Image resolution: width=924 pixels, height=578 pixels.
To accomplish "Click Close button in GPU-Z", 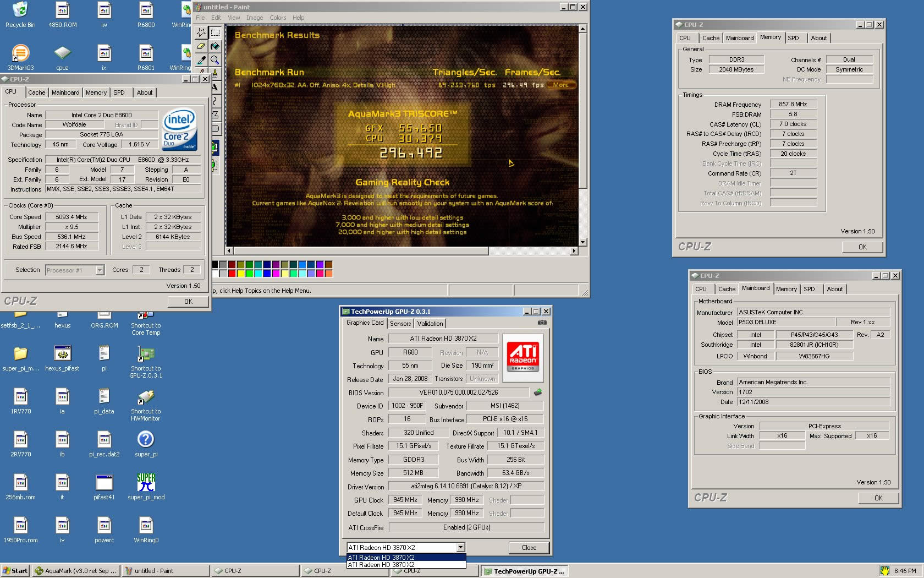I will coord(529,547).
